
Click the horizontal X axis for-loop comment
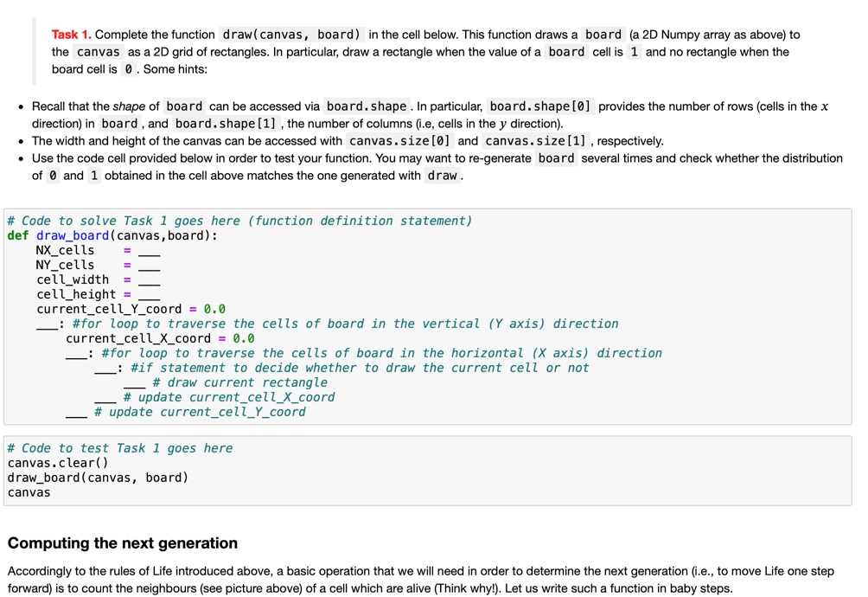tap(380, 352)
